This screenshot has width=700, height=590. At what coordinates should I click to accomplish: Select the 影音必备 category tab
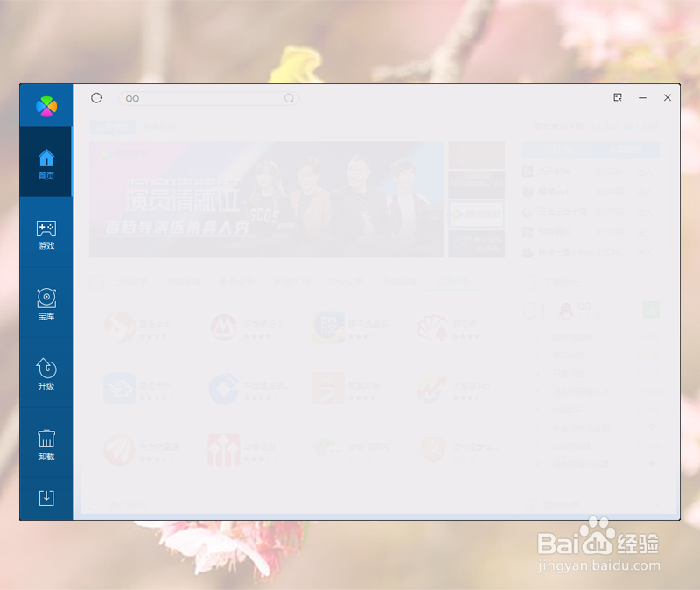click(237, 282)
